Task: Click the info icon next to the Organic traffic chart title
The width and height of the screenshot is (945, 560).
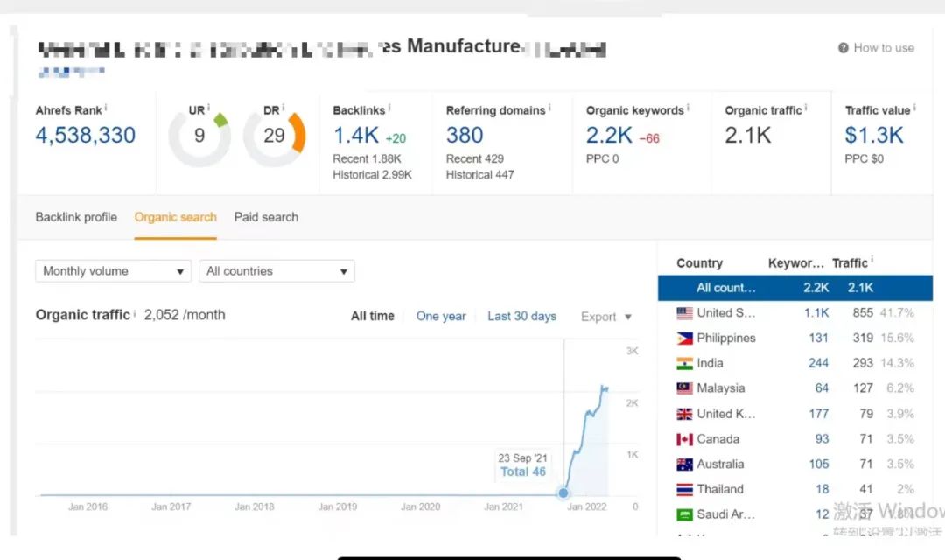Action: click(135, 313)
